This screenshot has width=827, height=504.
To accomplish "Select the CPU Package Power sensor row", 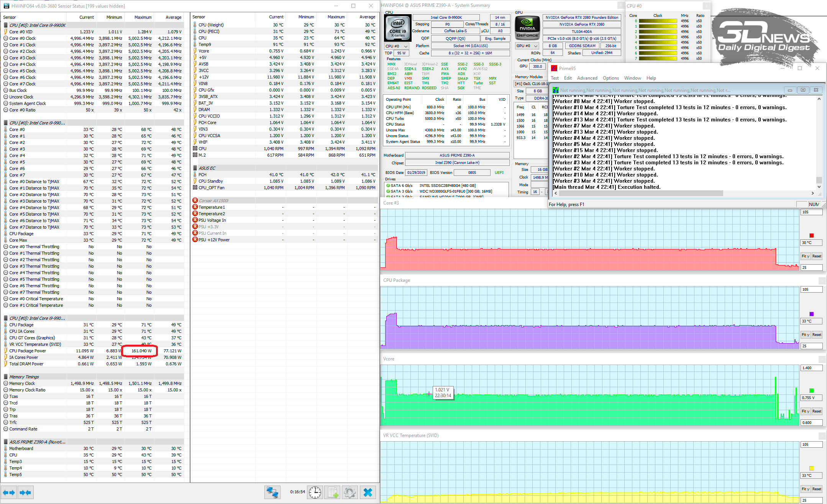I will 28,351.
